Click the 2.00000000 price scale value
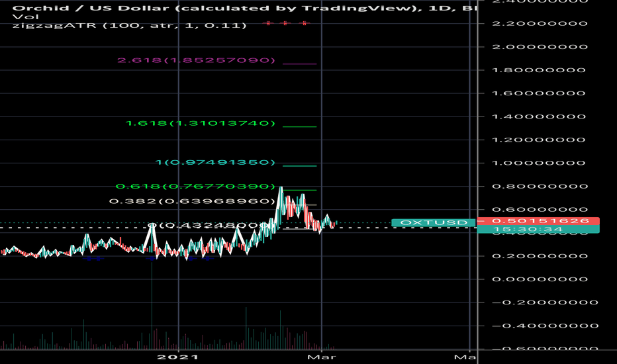The height and width of the screenshot is (364, 617). (540, 47)
